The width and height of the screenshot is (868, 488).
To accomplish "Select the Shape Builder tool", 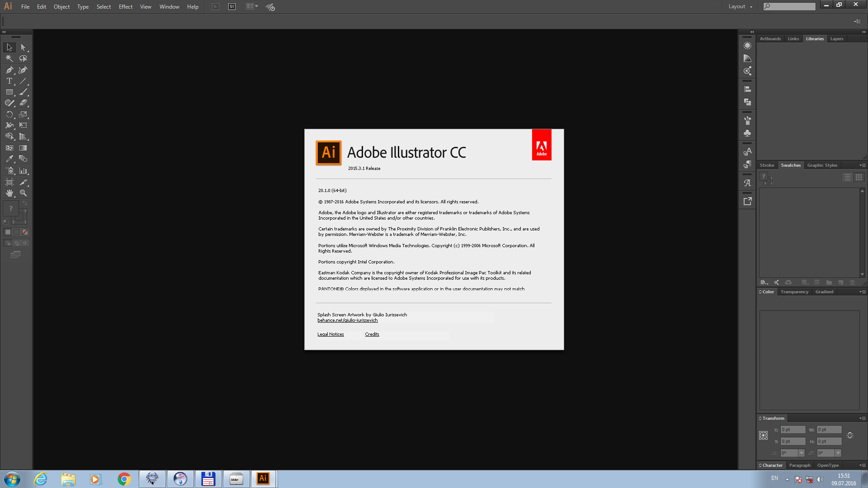I will (x=9, y=136).
